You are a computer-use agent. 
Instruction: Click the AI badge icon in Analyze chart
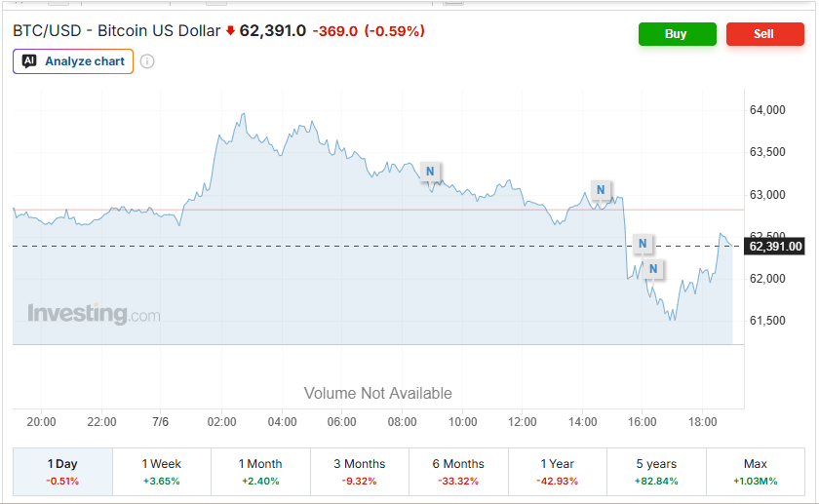(29, 61)
